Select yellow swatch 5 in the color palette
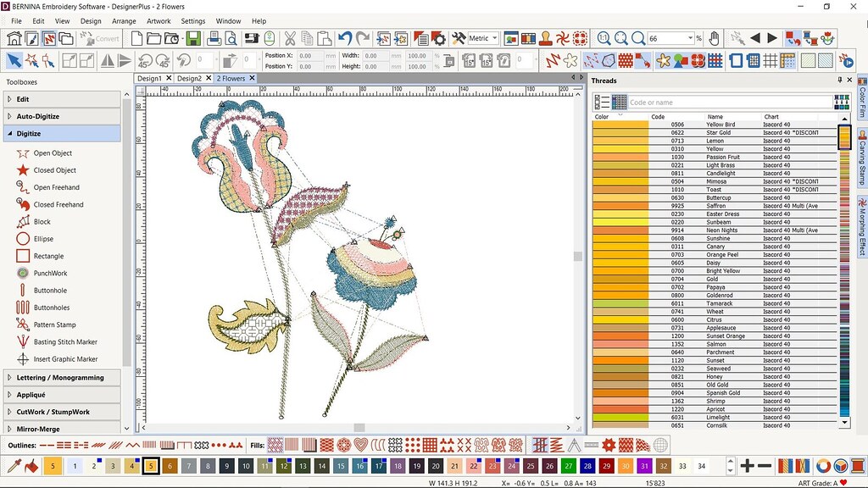Viewport: 868px width, 488px height. [x=149, y=466]
